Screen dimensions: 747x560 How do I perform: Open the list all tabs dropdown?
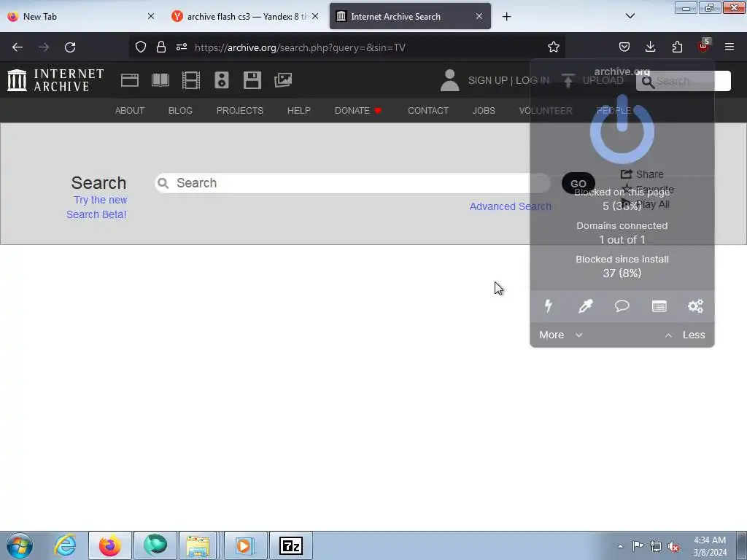[x=630, y=16]
